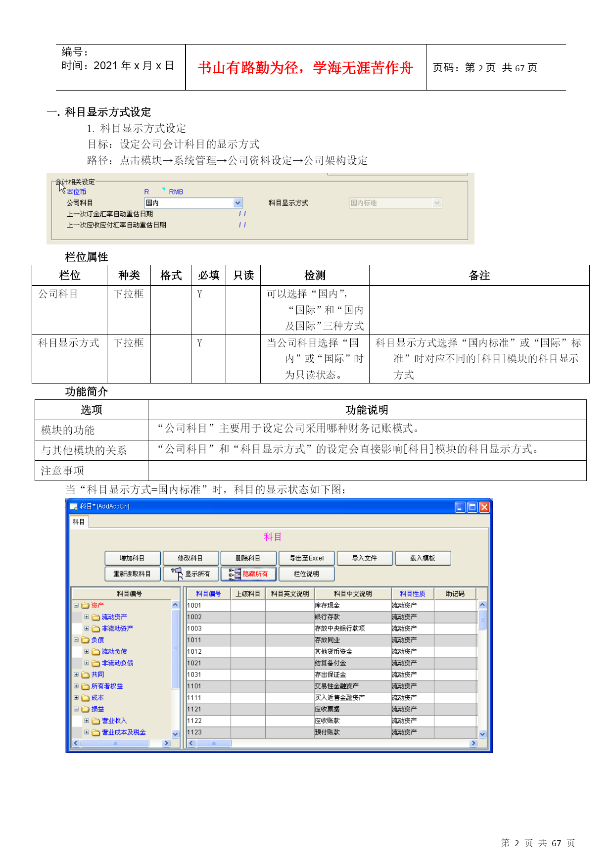Sort by the blue 科目编号 grid column header
Screen dimensions: 614x868
click(209, 594)
